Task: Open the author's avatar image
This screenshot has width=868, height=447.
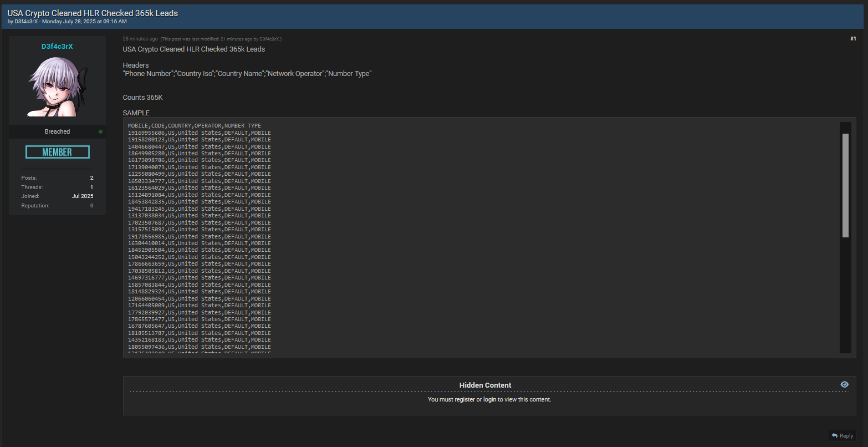Action: [x=57, y=86]
